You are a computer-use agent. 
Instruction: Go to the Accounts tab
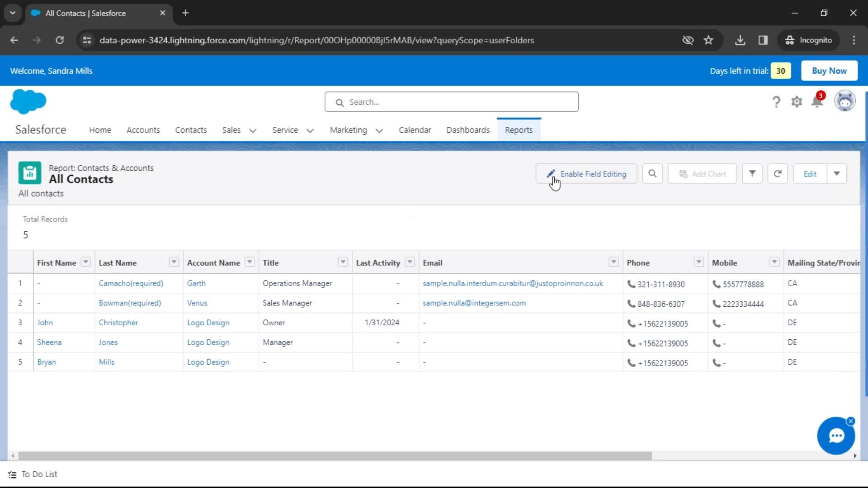click(143, 130)
